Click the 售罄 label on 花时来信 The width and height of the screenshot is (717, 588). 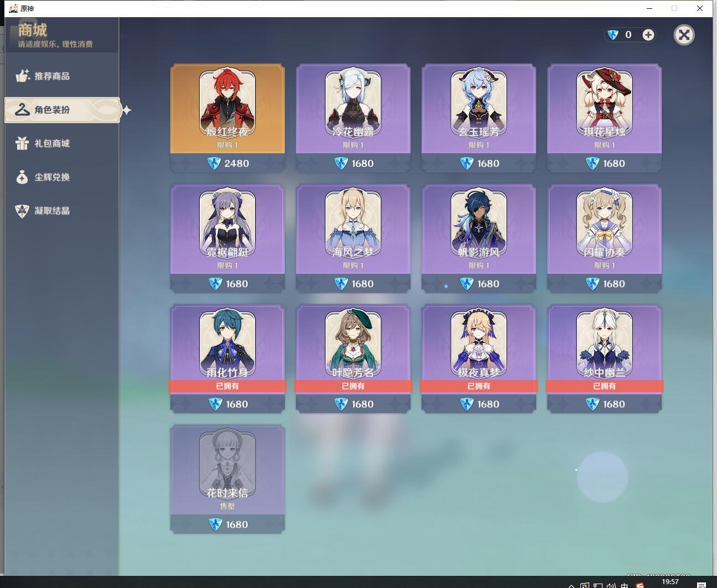pyautogui.click(x=227, y=506)
